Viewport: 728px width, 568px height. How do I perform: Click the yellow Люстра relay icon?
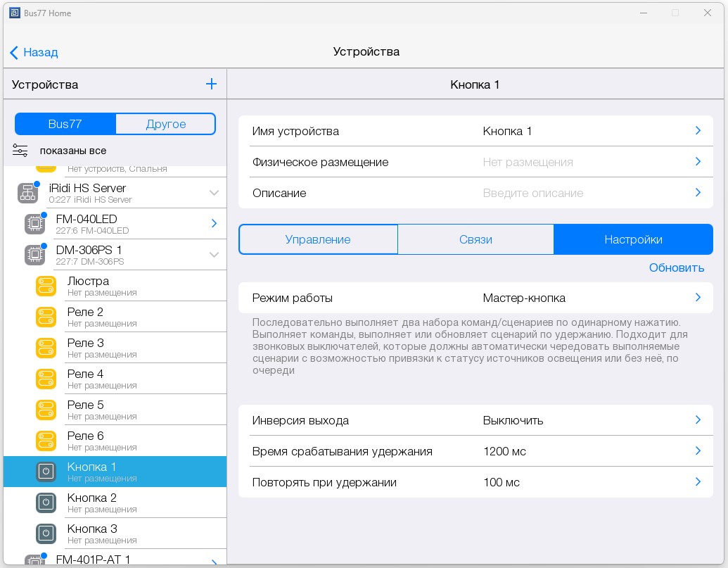[46, 286]
